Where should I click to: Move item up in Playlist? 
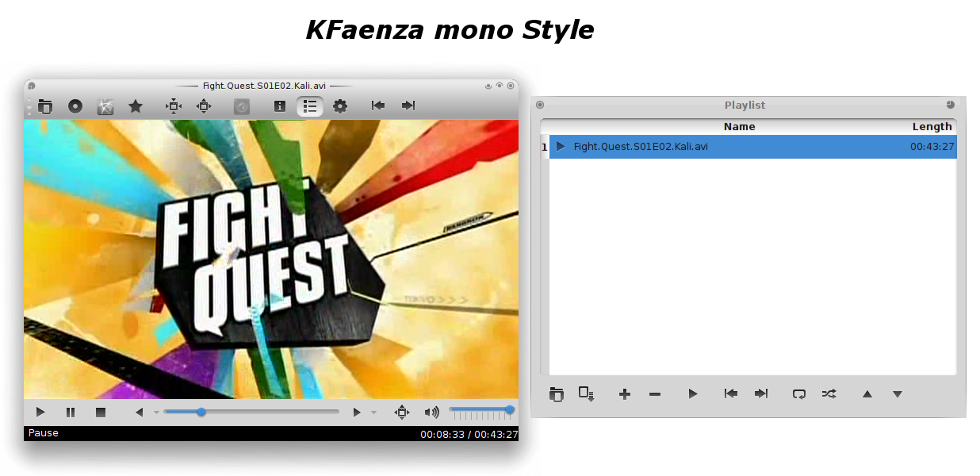coord(867,393)
